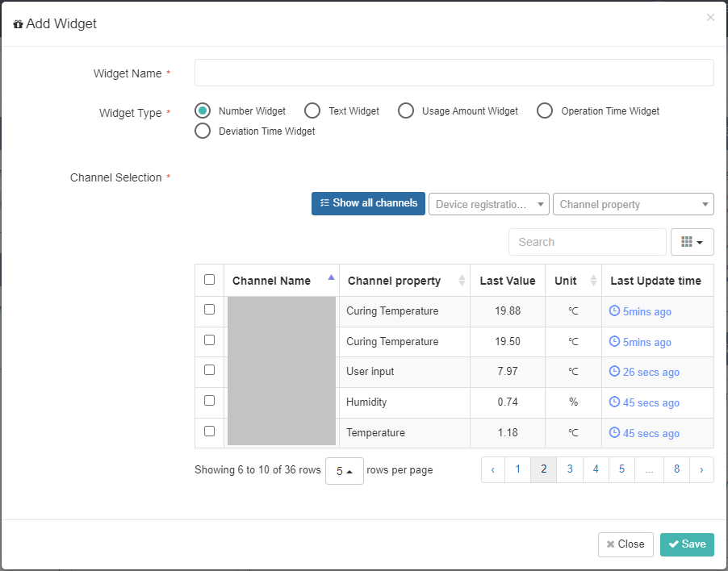Check the User input row checkbox
The width and height of the screenshot is (728, 571).
click(x=209, y=369)
